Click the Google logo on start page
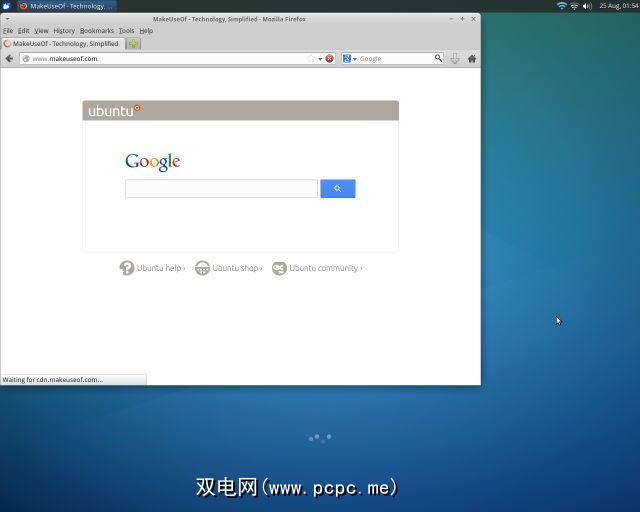This screenshot has height=512, width=640. [153, 162]
